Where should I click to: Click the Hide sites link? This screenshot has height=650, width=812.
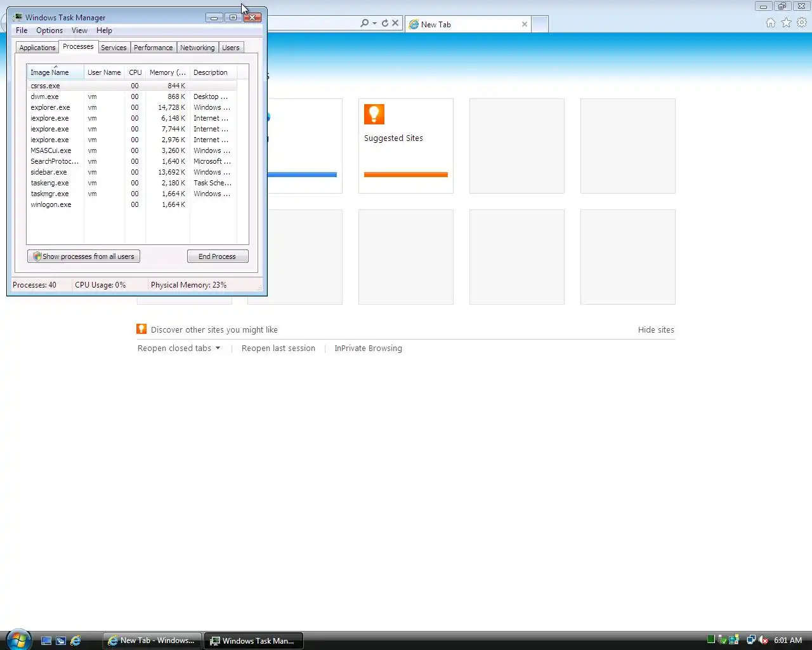pos(656,330)
